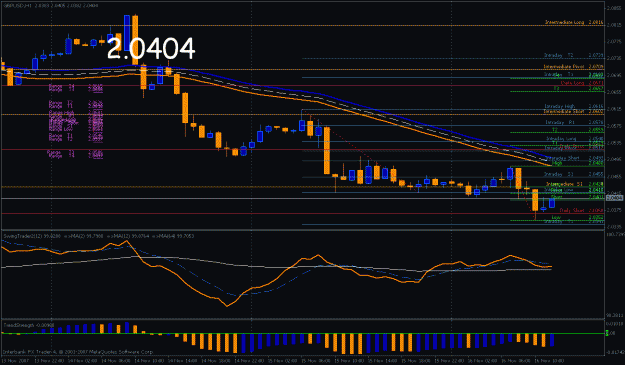
Task: Click the Intermediate S1 level label
Action: 574,184
